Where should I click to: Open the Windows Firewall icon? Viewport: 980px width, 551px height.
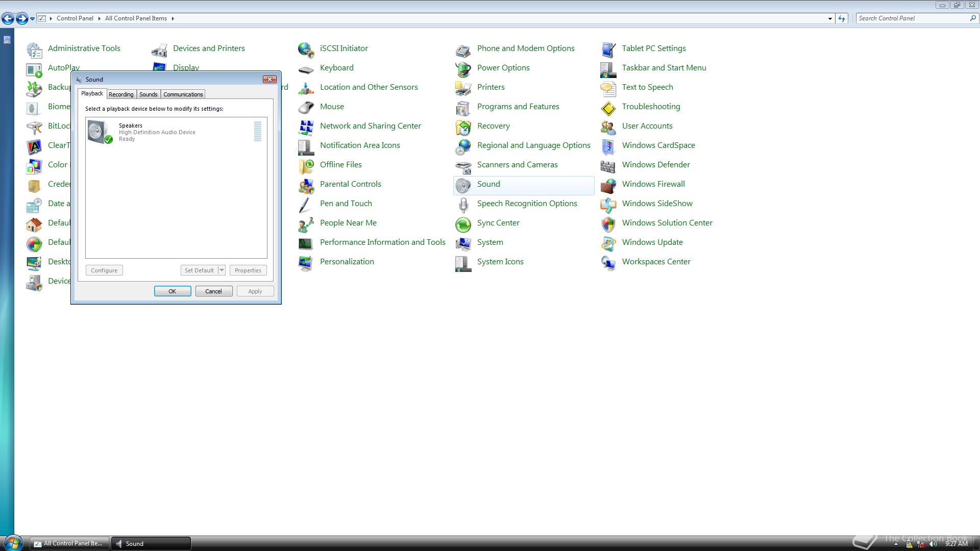click(608, 186)
